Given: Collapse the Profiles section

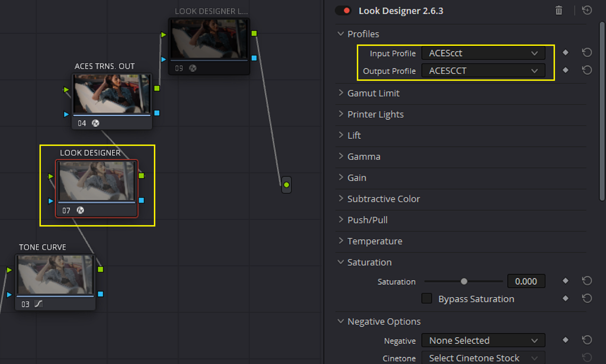Looking at the screenshot, I should point(340,34).
